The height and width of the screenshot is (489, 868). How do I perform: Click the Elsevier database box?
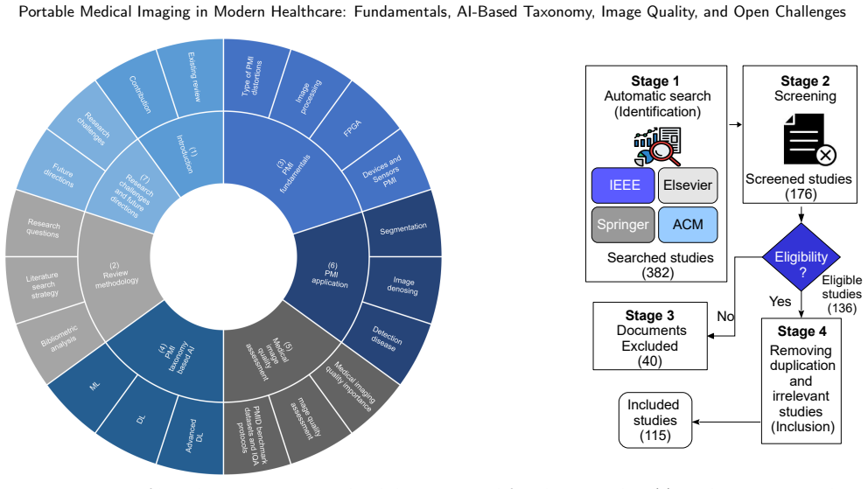point(688,185)
